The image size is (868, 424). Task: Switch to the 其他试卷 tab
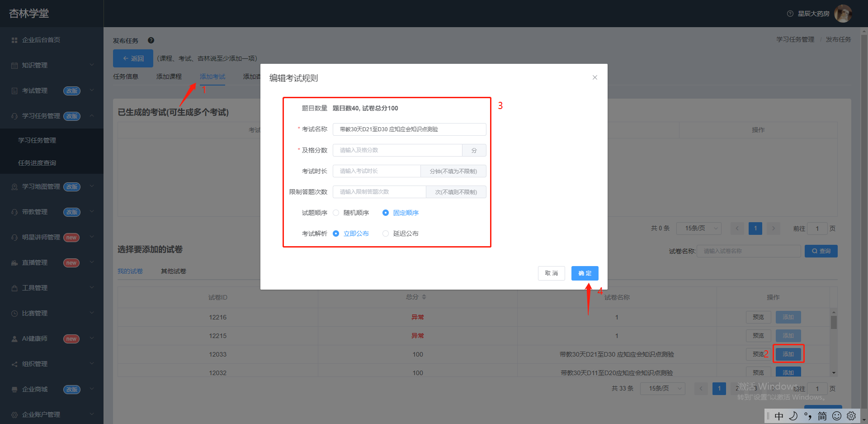[x=174, y=272]
